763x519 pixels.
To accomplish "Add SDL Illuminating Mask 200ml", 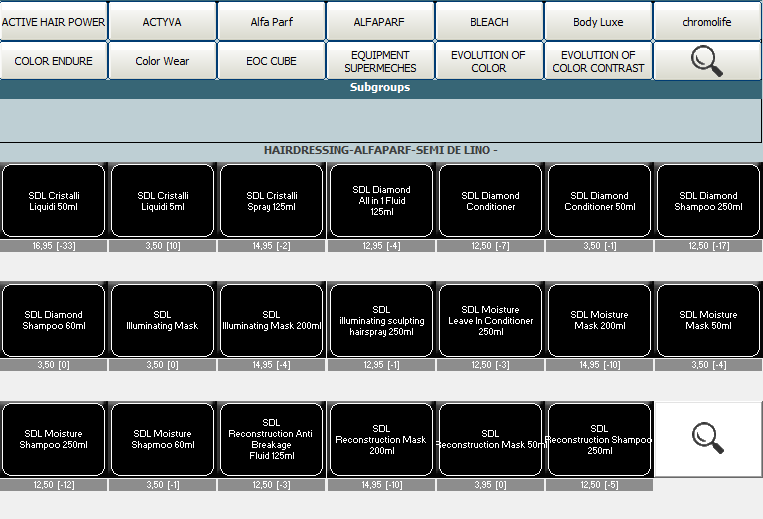I will pos(272,320).
